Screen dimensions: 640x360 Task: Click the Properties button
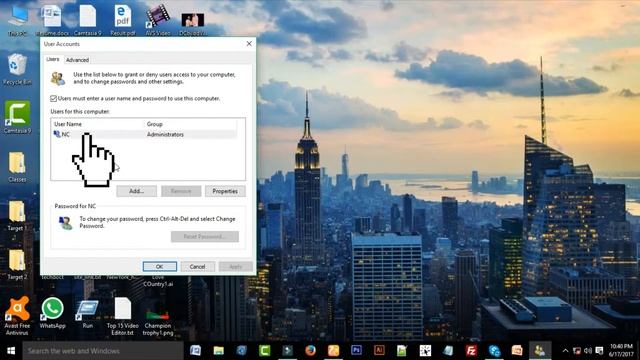[225, 191]
